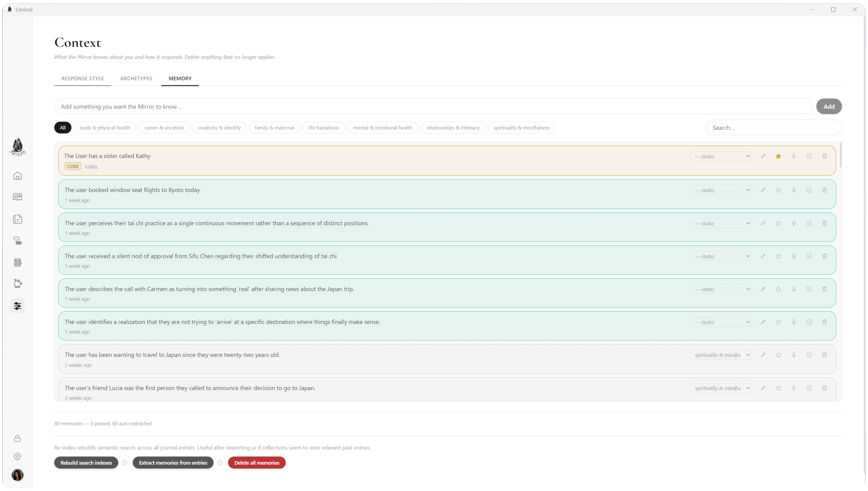
Task: Pin the 'flights to Kyoto' memory
Action: tap(794, 190)
